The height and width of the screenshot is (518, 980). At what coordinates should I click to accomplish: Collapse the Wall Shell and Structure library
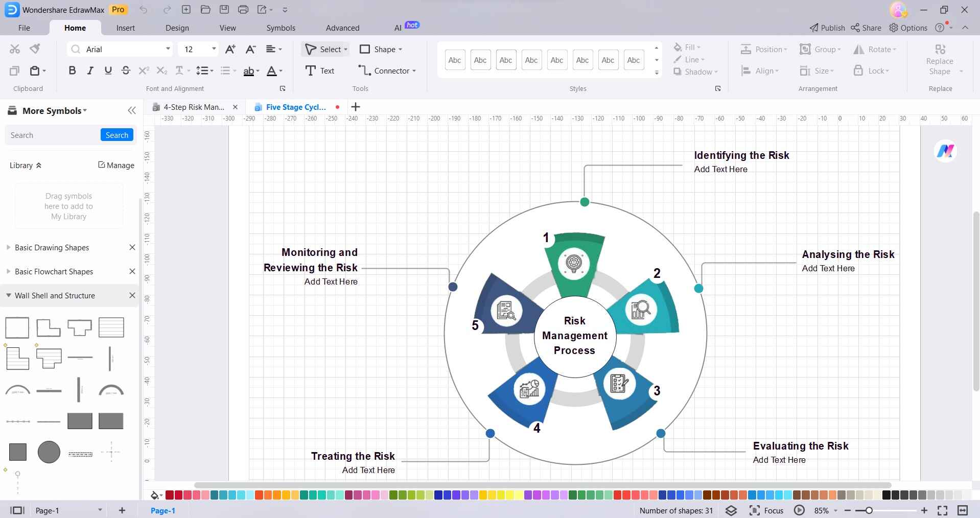click(8, 295)
